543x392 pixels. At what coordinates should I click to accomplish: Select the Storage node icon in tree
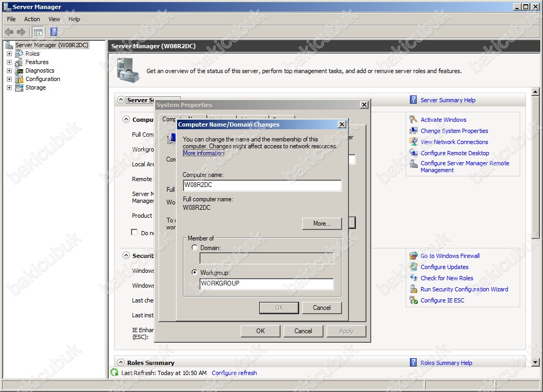click(x=20, y=87)
